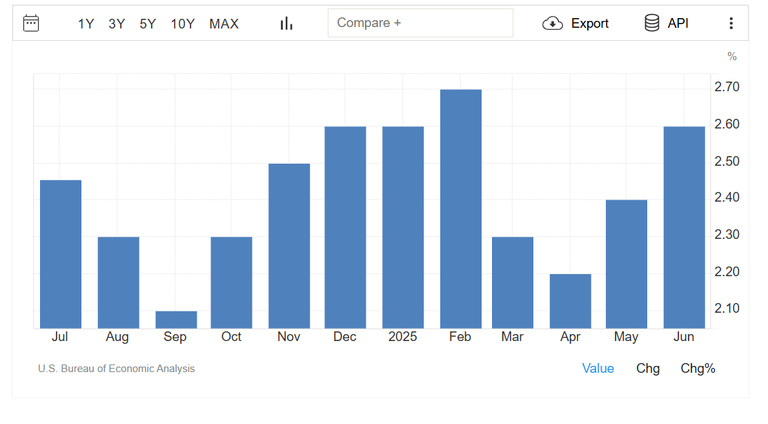Click the Export text button
The width and height of the screenshot is (768, 424).
(590, 24)
